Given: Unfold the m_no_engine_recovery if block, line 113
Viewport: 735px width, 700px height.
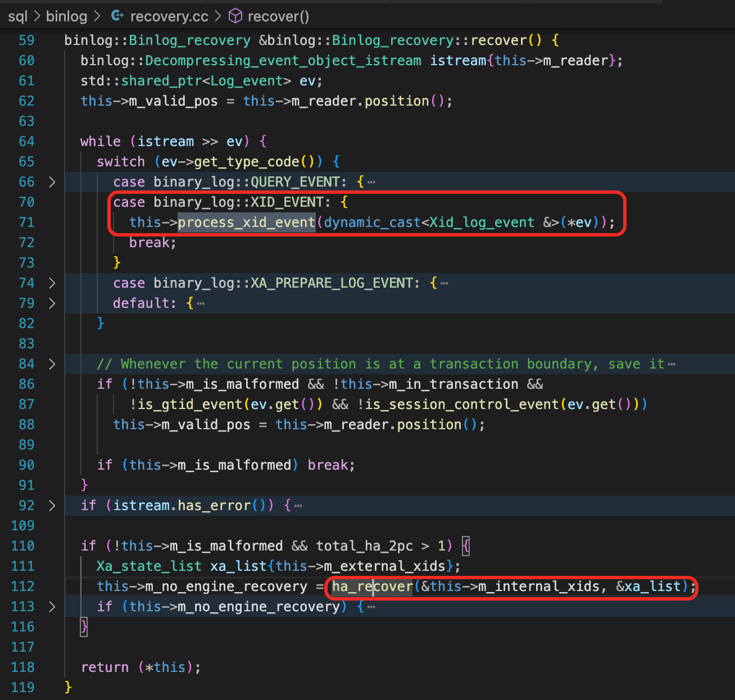Looking at the screenshot, I should tap(52, 607).
